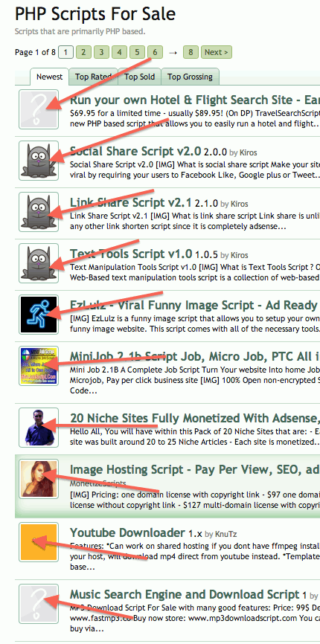This screenshot has height=644, width=320.
Task: Open the orange Youtube Downloader thumbnail
Action: [39, 542]
